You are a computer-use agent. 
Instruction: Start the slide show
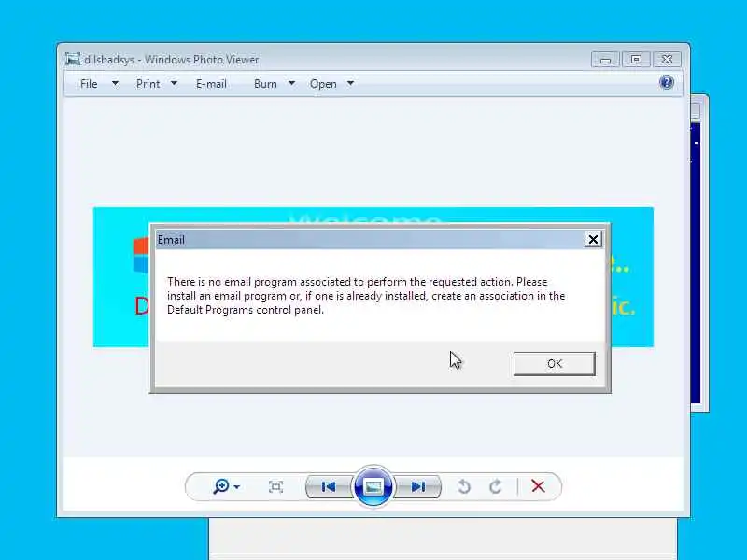(373, 486)
